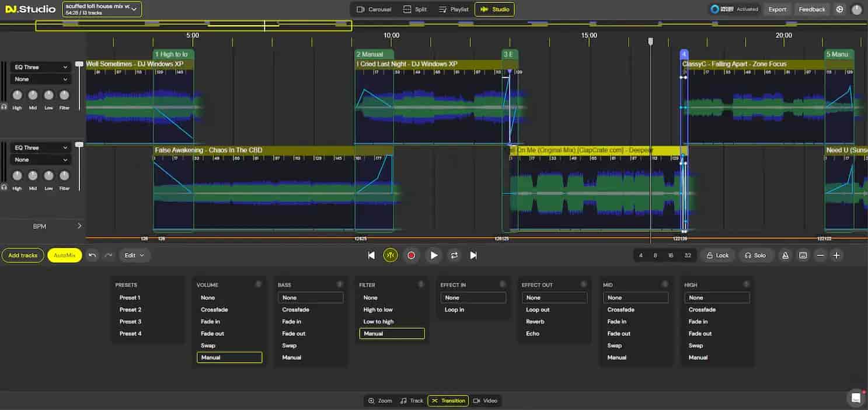Image resolution: width=868 pixels, height=410 pixels.
Task: Select the Playlist view mode
Action: (454, 9)
